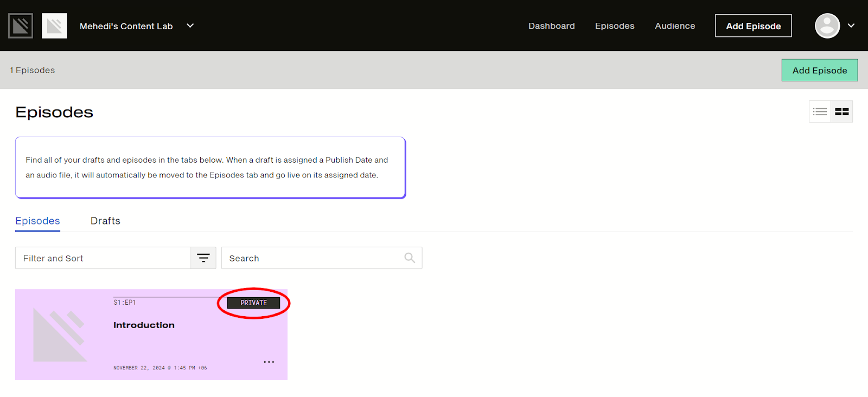This screenshot has width=868, height=397.
Task: Switch to the Drafts tab
Action: [x=105, y=221]
